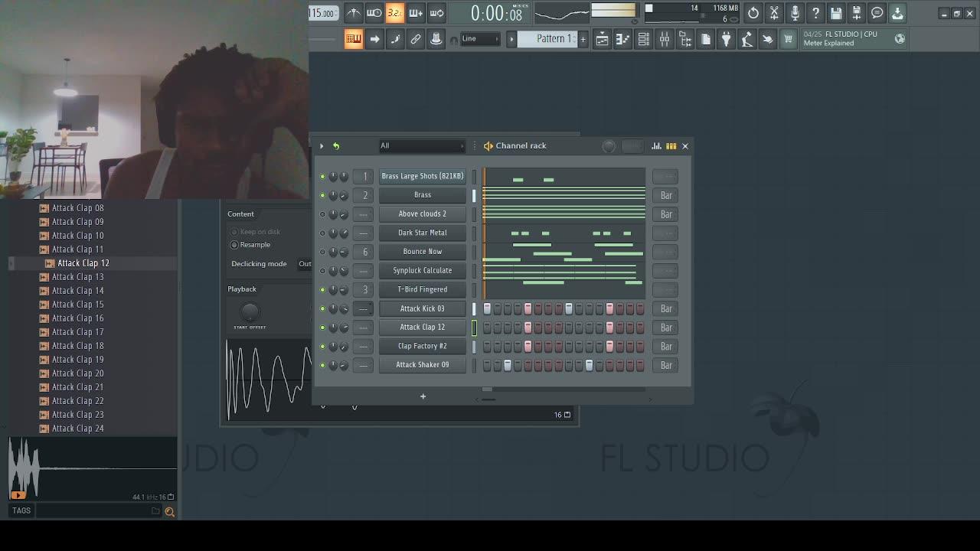This screenshot has width=980, height=551.
Task: Open the Declicking mode dropdown
Action: click(x=305, y=264)
